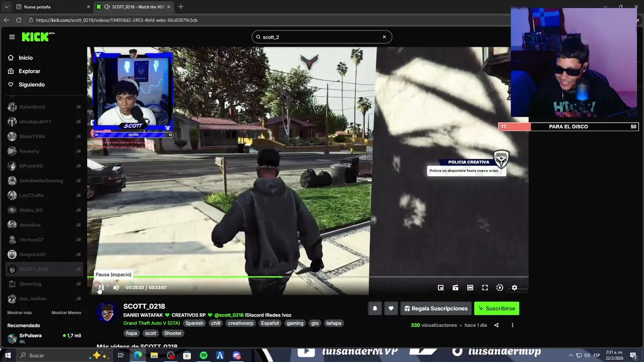Viewport: 644px width, 362px height.
Task: Go back with browser back arrow
Action: [7, 20]
